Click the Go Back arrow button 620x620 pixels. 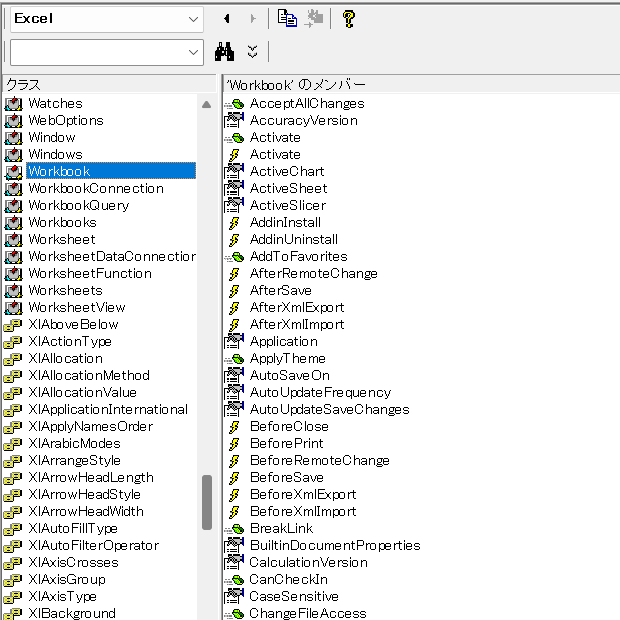(227, 19)
